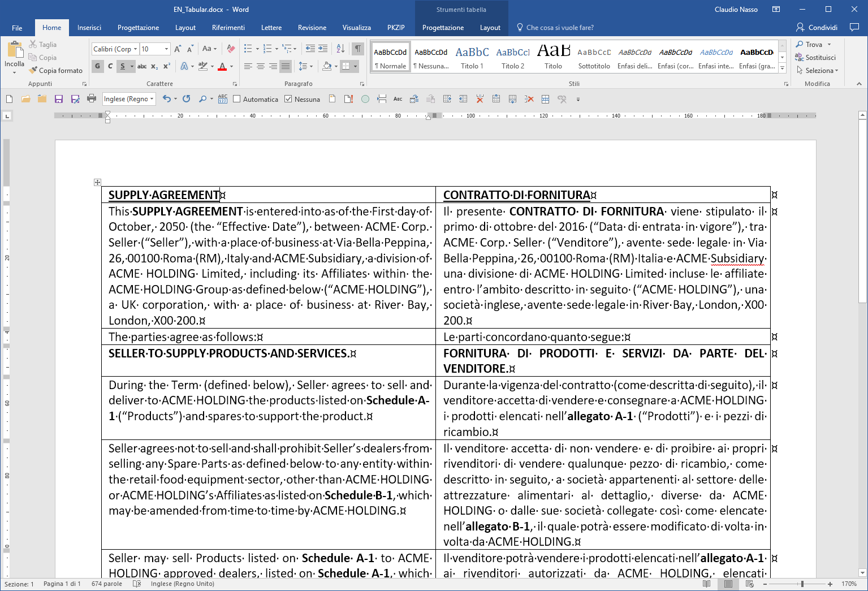The image size is (868, 591).
Task: Click the table move handle icon
Action: tap(97, 182)
